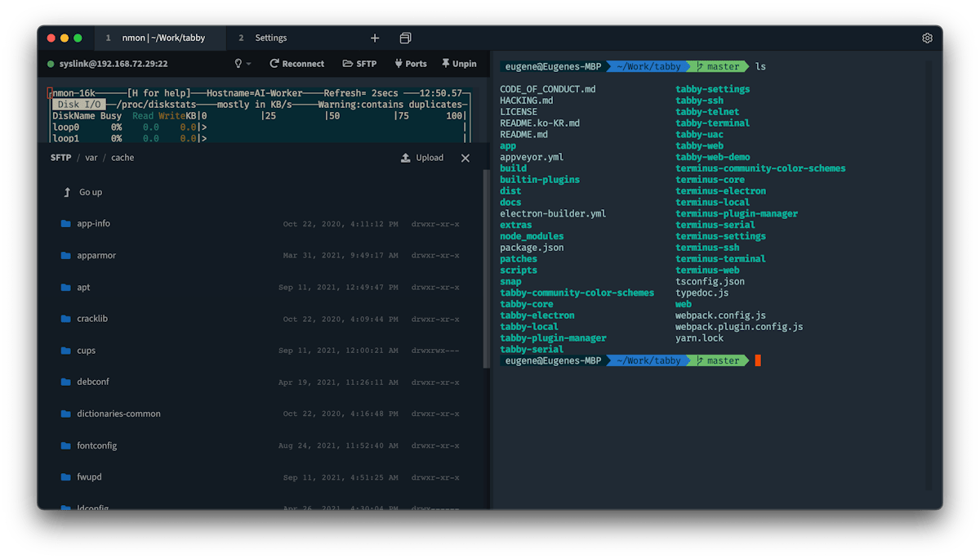Open the apparmor folder name
Screen dimensions: 980x559
[96, 255]
